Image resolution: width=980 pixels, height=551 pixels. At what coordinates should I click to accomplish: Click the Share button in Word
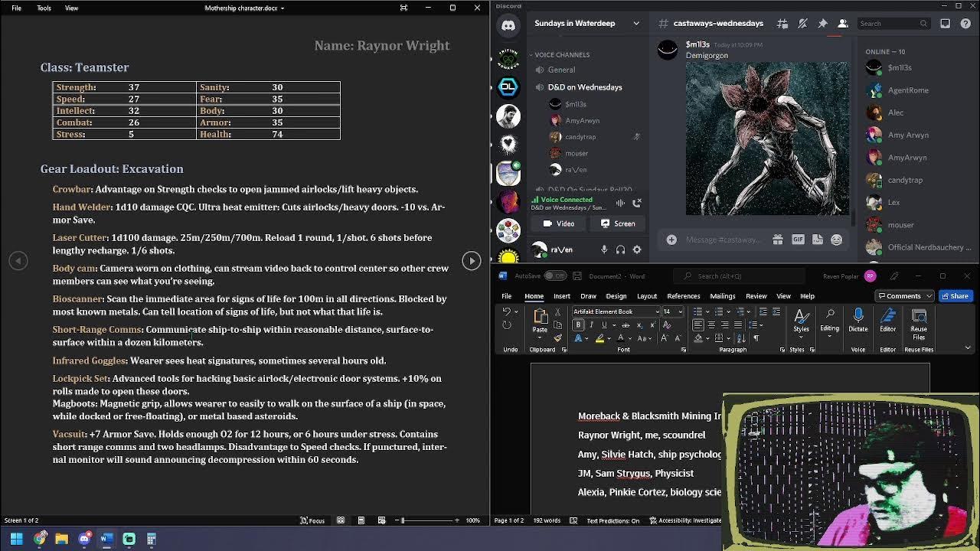pyautogui.click(x=954, y=296)
